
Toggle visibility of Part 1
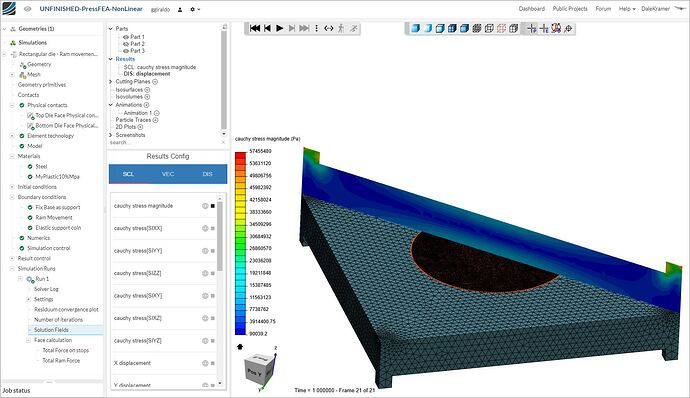pos(126,37)
